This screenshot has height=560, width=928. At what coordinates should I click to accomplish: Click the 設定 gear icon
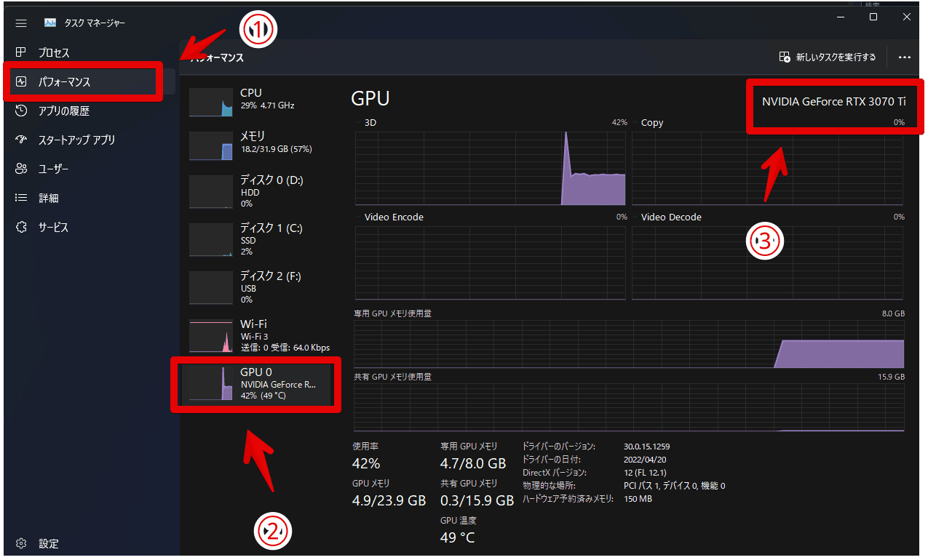(x=21, y=543)
